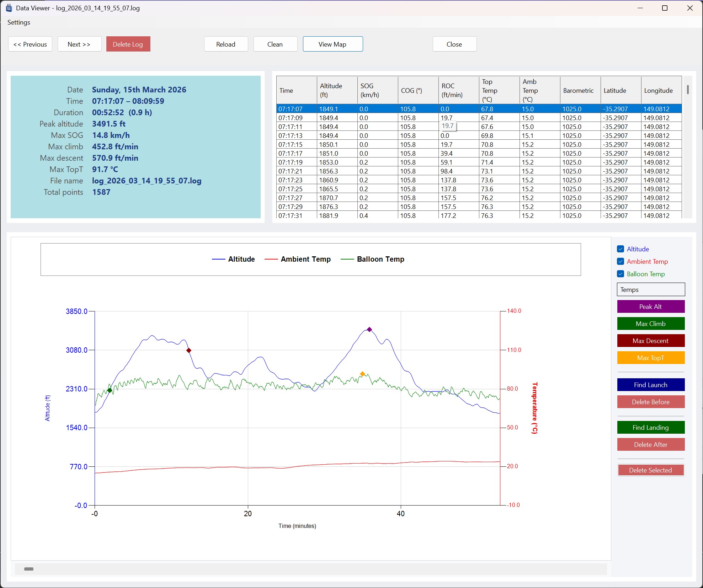Click the Find Launch button

pos(651,385)
